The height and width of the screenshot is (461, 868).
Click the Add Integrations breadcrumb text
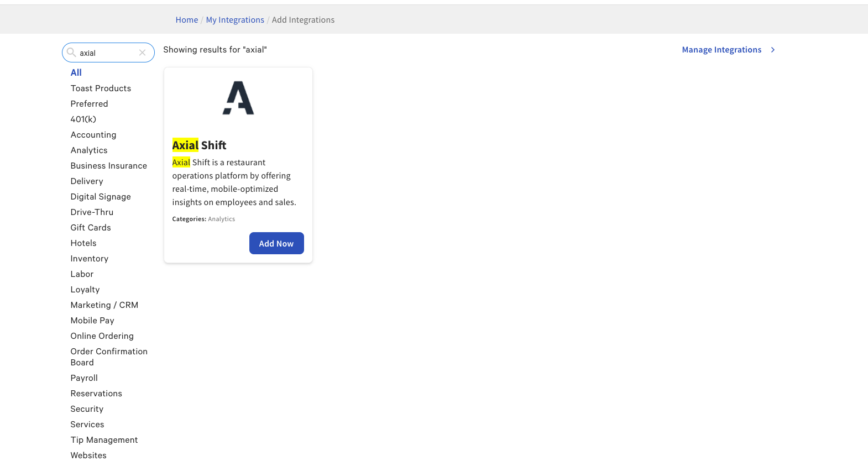[x=303, y=20]
